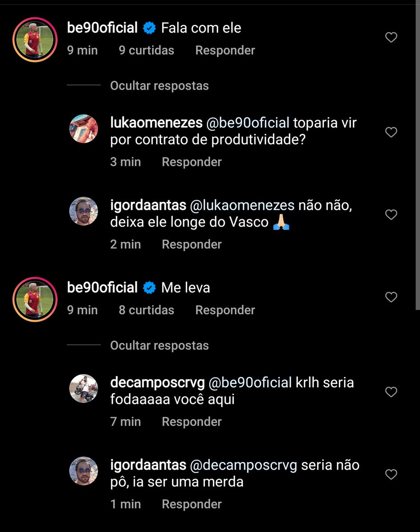This screenshot has height=532, width=420.
Task: Open be90oficial's avatar beside "Me leva"
Action: pos(35,299)
